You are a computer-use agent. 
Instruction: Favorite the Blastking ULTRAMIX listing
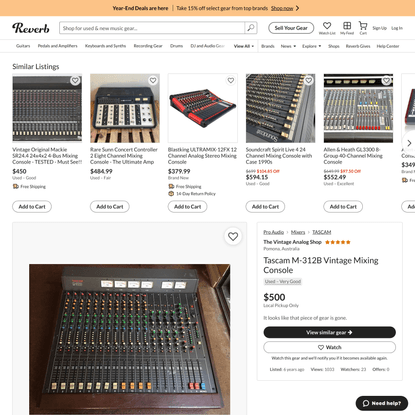pos(231,80)
